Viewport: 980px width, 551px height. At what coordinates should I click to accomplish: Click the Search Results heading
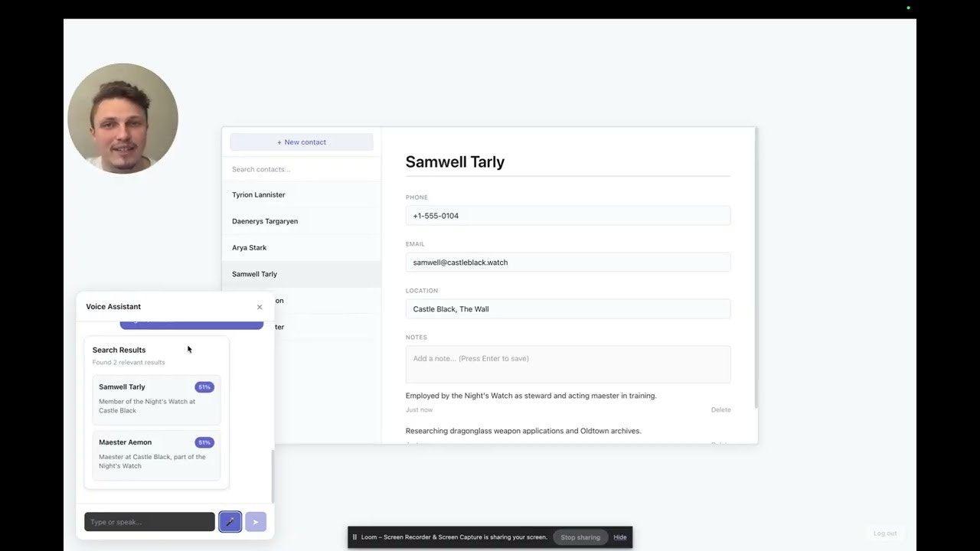pos(119,350)
